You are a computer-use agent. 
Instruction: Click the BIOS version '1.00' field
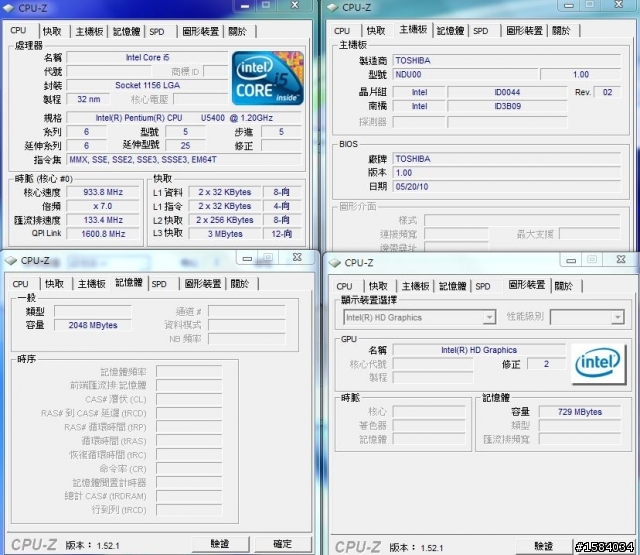tap(507, 173)
